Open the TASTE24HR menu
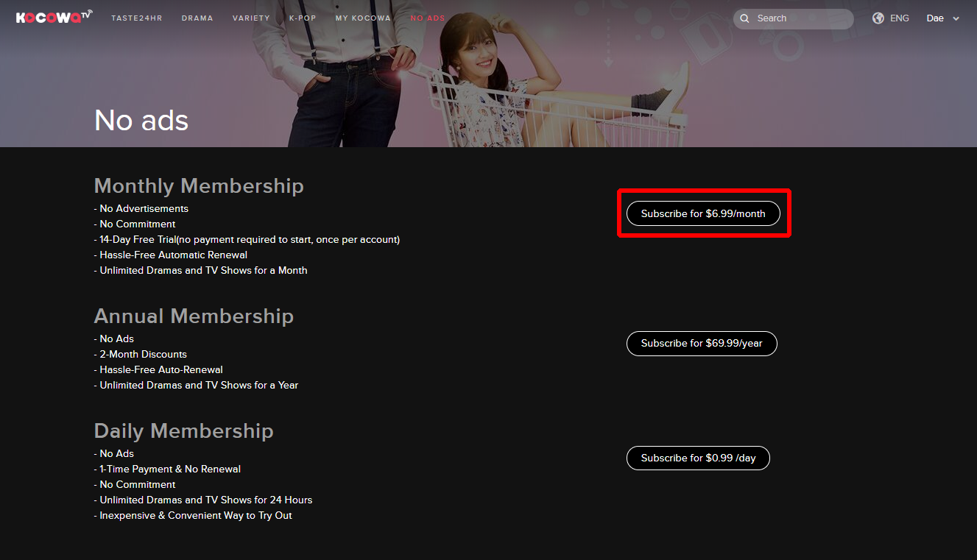 pyautogui.click(x=135, y=18)
